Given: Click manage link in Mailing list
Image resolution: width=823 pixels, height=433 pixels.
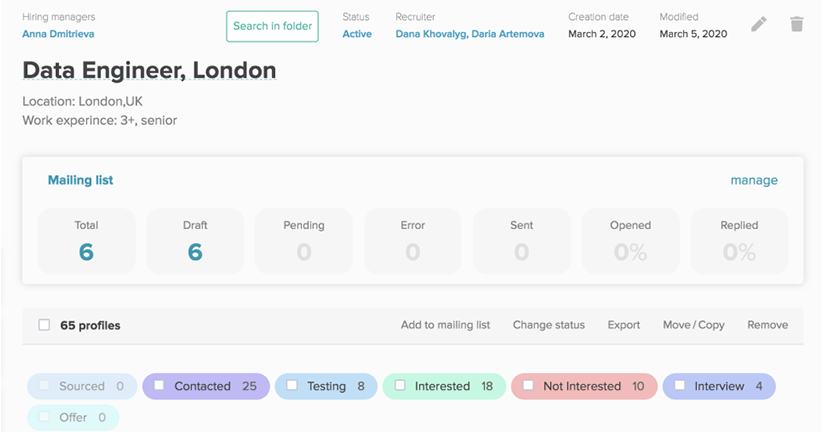Looking at the screenshot, I should 753,180.
